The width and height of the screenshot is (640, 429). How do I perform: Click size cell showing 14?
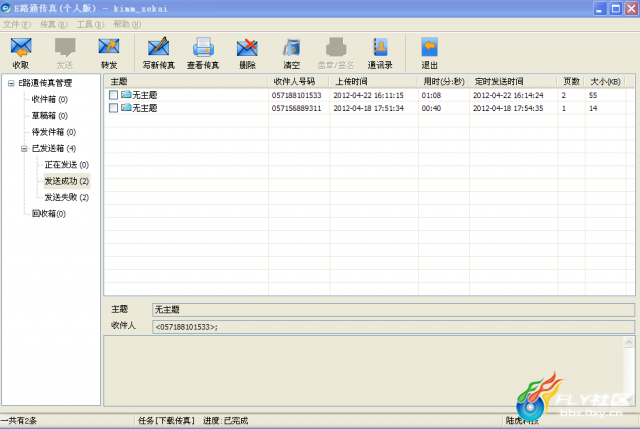tap(593, 108)
